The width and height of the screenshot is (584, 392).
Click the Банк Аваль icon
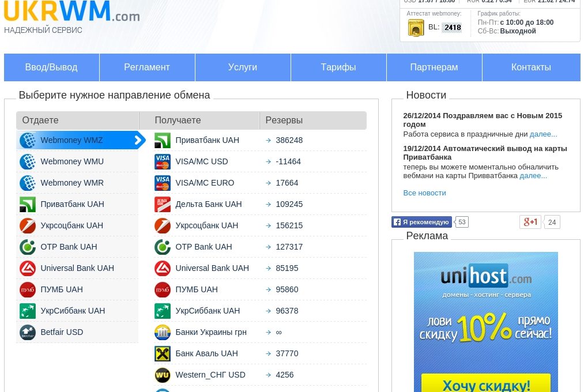[x=163, y=353]
